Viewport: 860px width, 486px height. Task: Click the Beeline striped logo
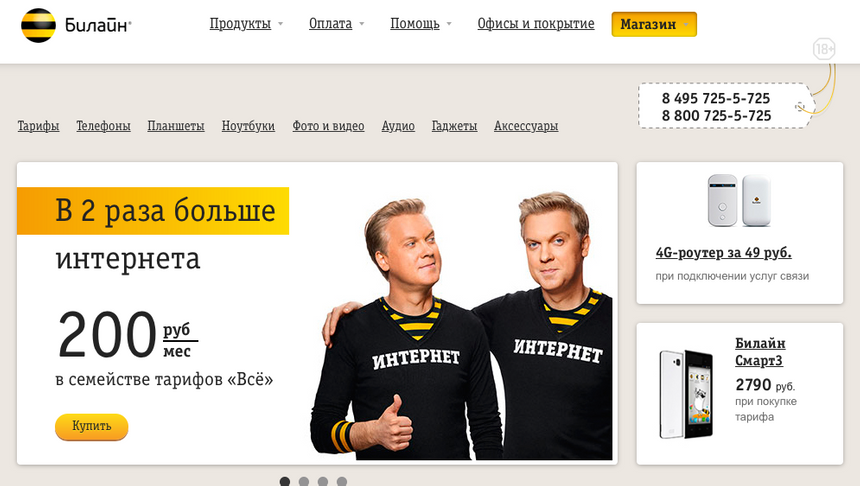pyautogui.click(x=38, y=25)
